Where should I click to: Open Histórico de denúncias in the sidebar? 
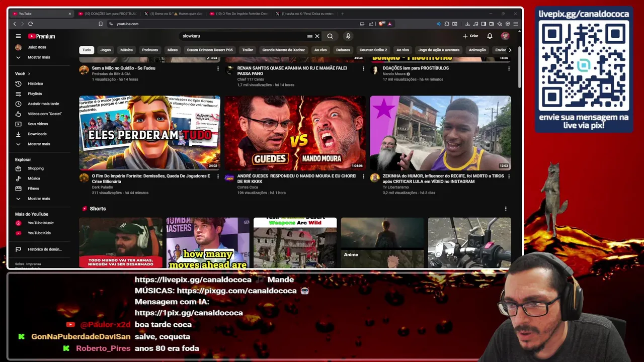tap(44, 249)
